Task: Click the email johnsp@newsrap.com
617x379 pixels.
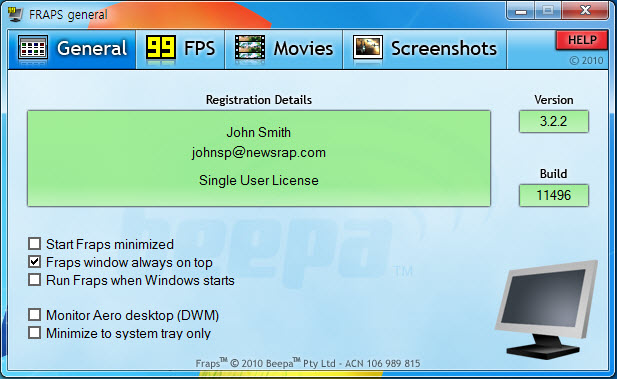Action: point(259,153)
